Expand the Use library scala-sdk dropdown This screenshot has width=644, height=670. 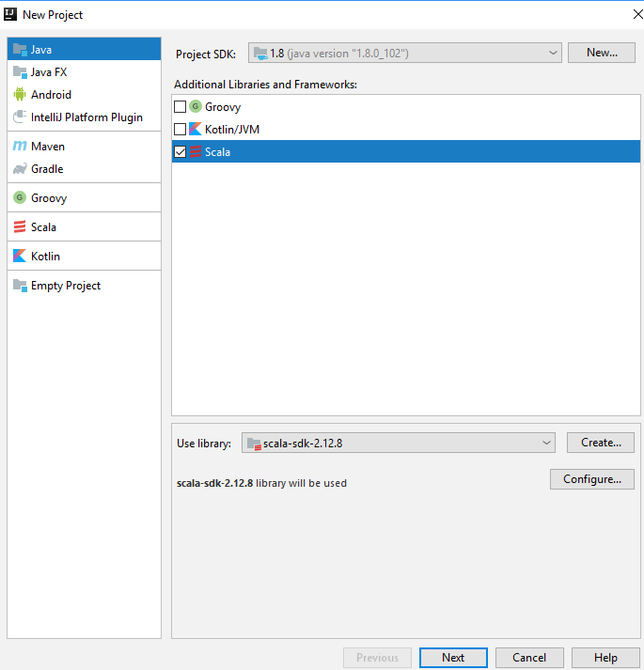399,443
